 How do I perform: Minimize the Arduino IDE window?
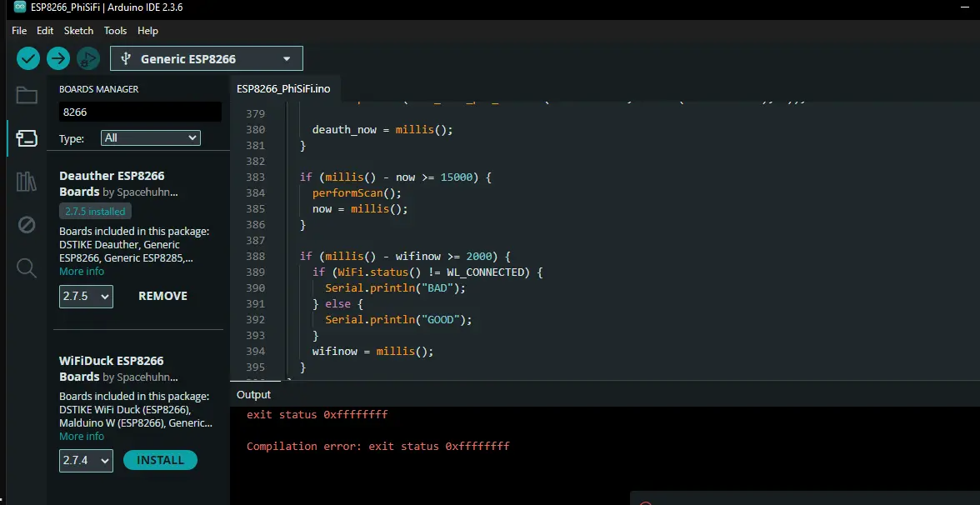[965, 7]
